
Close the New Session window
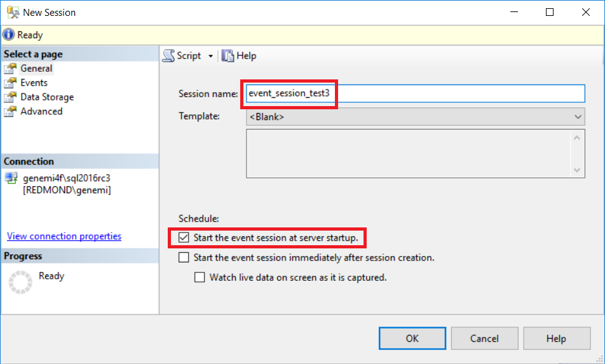pyautogui.click(x=586, y=12)
